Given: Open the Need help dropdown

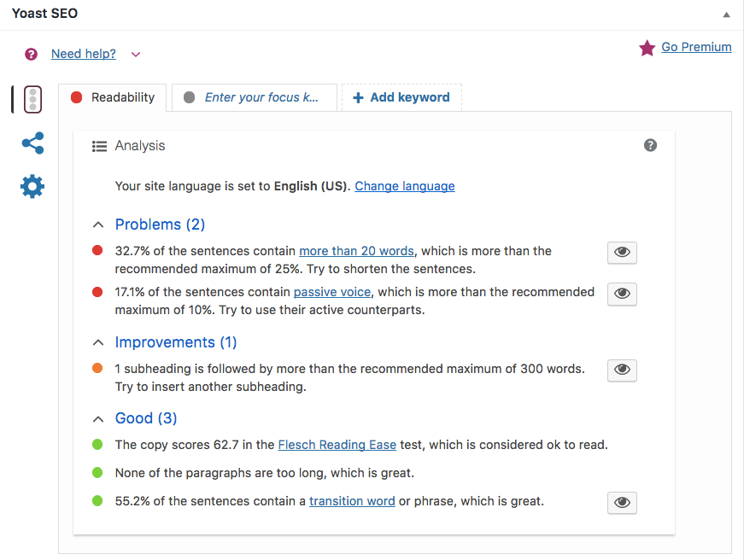Looking at the screenshot, I should [x=135, y=53].
